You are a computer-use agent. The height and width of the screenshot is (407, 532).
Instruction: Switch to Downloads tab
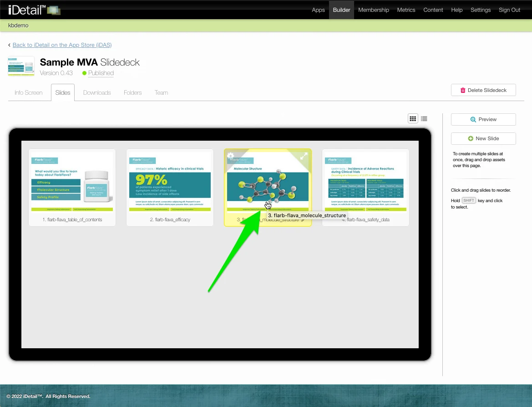click(97, 93)
